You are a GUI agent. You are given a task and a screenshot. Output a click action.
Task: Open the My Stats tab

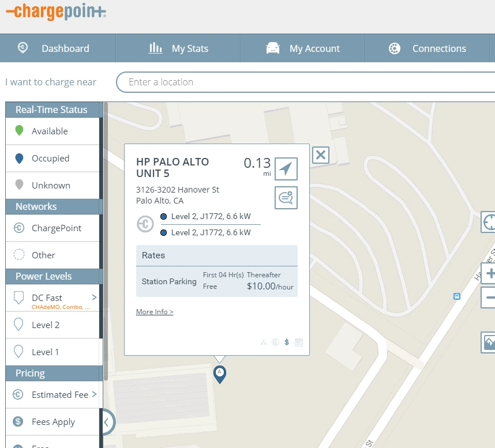tap(178, 48)
